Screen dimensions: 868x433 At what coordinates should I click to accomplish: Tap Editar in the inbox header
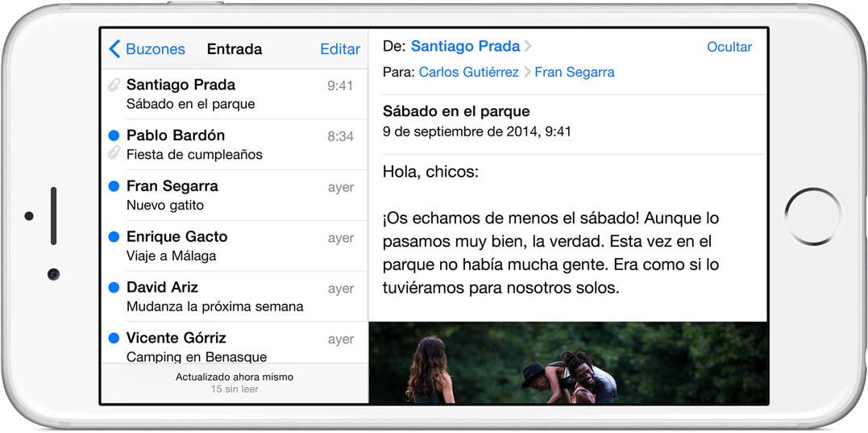[340, 49]
